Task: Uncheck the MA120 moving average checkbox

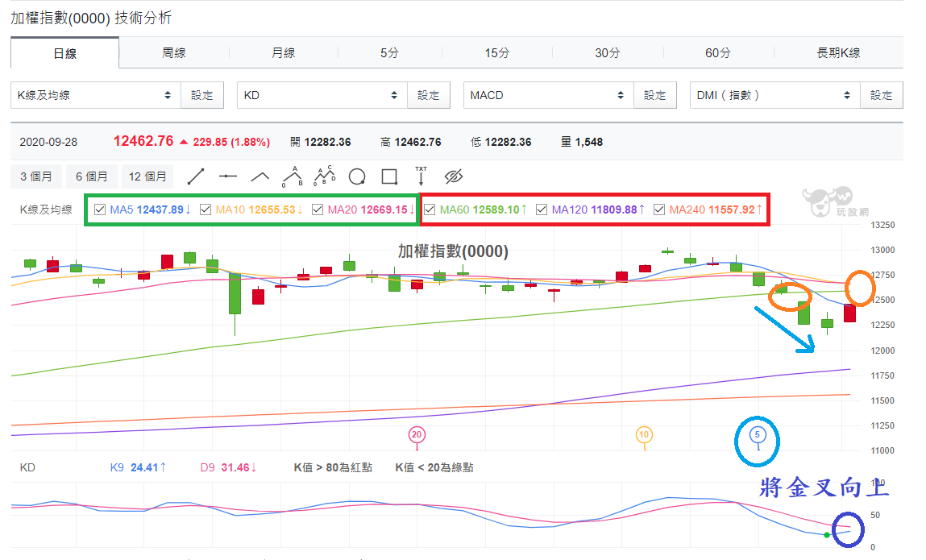Action: (x=542, y=209)
